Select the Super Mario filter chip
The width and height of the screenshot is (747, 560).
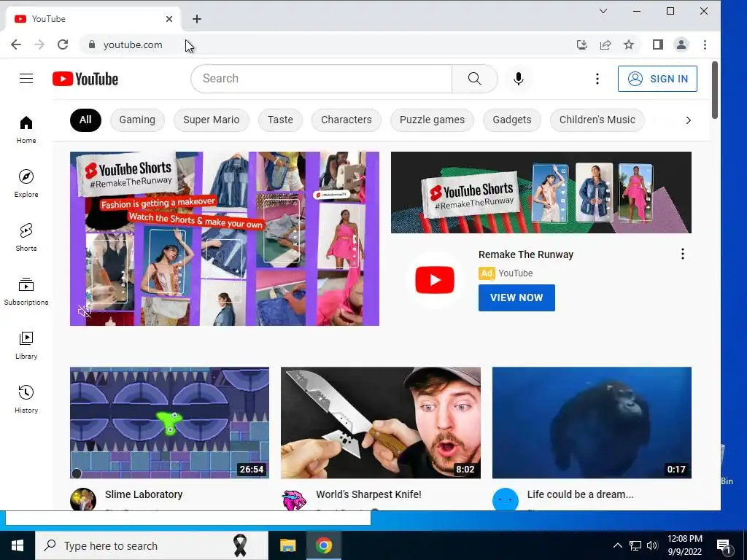tap(211, 120)
